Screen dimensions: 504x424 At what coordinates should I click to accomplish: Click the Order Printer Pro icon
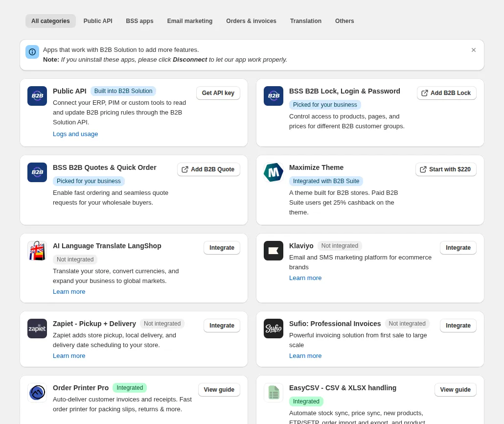[37, 393]
